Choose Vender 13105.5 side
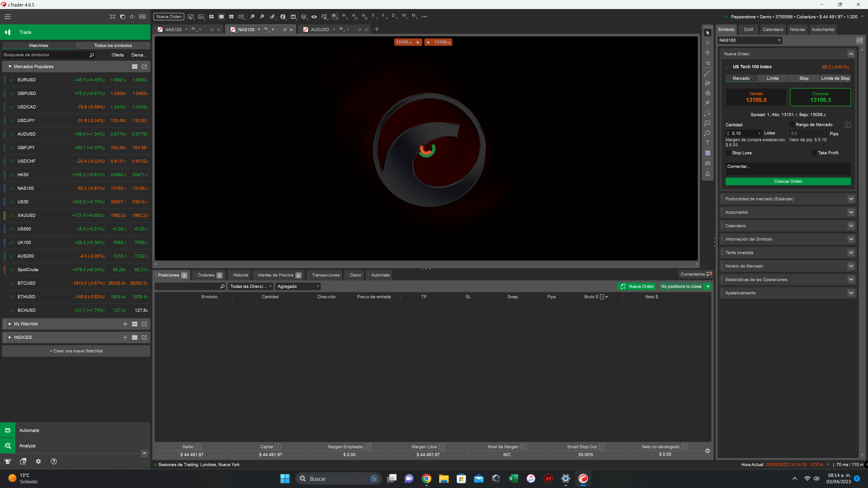868x488 pixels. 756,97
